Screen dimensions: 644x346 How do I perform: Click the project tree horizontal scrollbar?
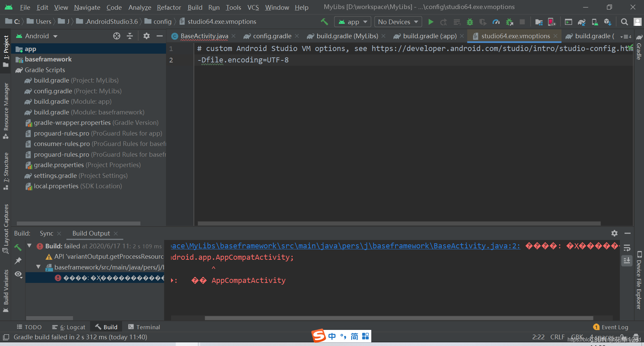(x=78, y=223)
